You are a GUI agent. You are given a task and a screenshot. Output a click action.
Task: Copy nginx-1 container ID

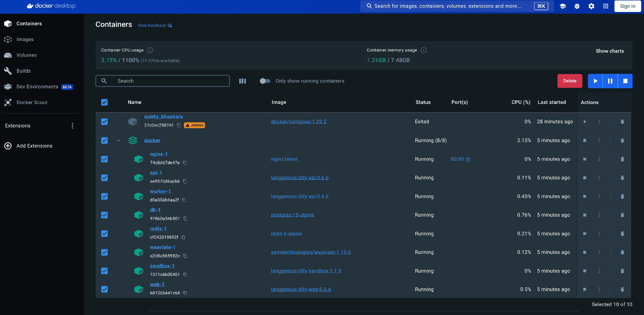pos(185,163)
